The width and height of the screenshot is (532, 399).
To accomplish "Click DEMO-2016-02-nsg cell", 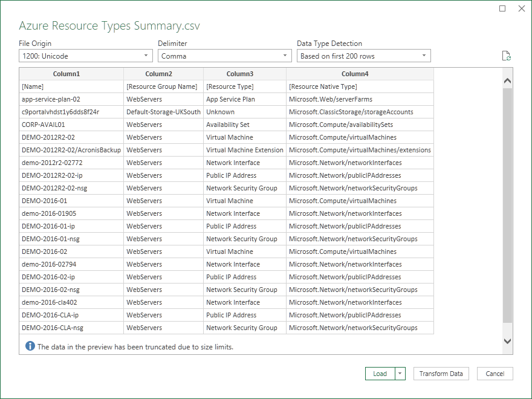I will click(x=71, y=290).
